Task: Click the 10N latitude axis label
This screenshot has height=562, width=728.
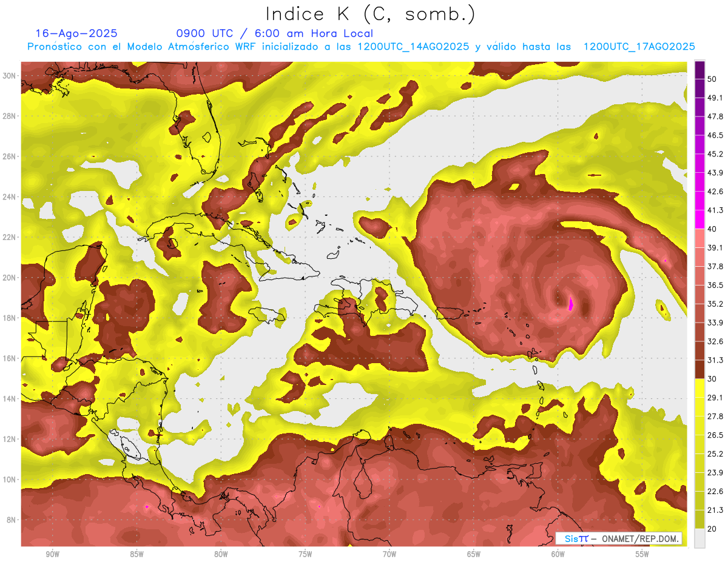Action: tap(9, 480)
